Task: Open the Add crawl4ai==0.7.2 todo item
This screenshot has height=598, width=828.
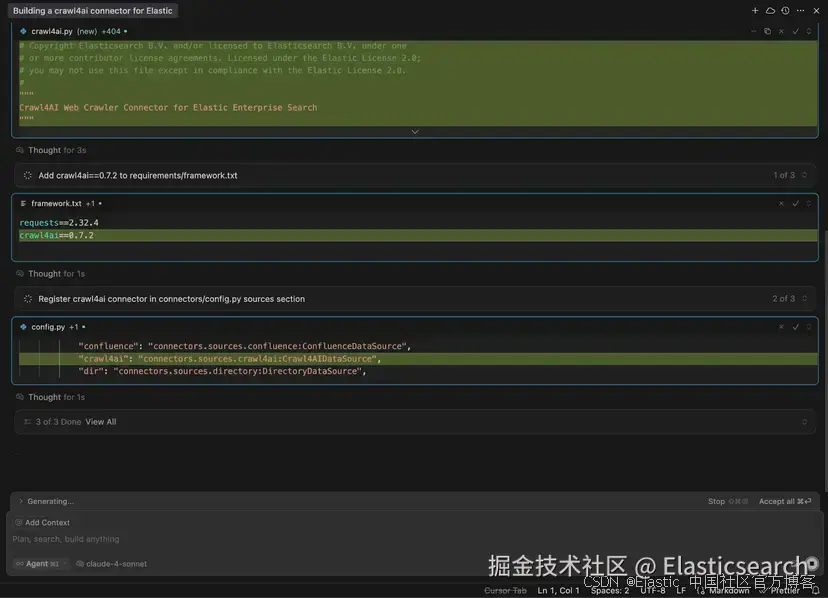Action: pos(137,175)
